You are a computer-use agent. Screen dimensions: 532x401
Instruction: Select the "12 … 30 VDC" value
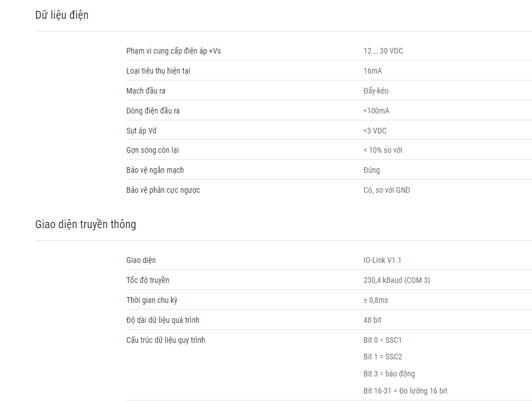(383, 51)
